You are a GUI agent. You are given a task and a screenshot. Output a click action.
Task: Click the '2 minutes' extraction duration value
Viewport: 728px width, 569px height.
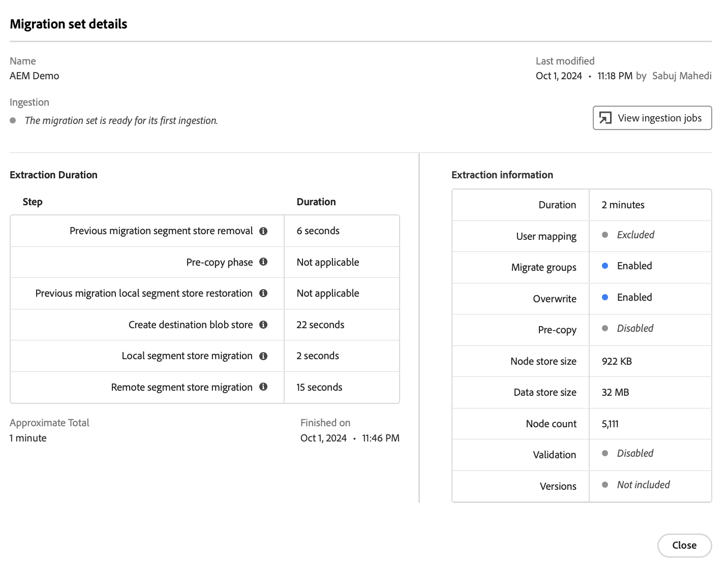623,205
